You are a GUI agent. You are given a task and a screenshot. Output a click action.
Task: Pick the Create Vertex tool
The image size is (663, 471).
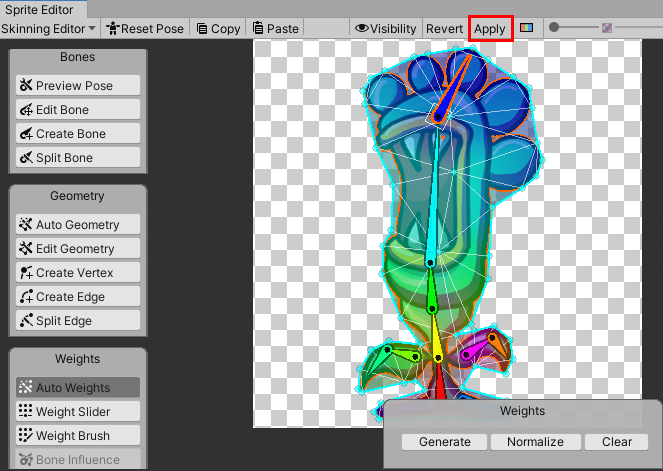click(77, 273)
